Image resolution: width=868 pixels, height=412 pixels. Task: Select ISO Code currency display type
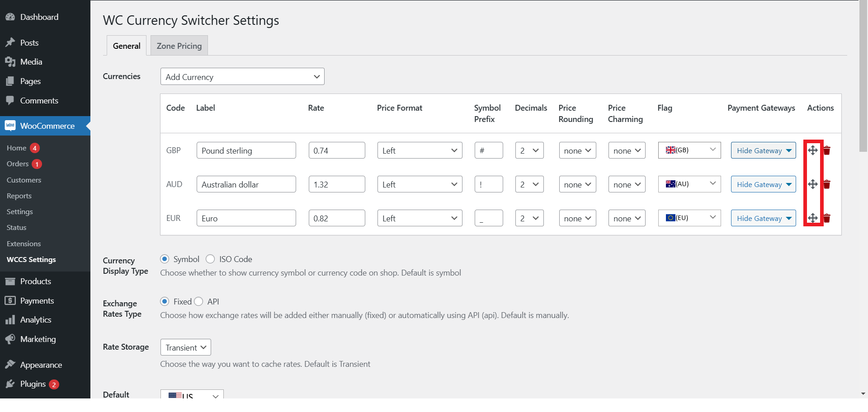(210, 259)
